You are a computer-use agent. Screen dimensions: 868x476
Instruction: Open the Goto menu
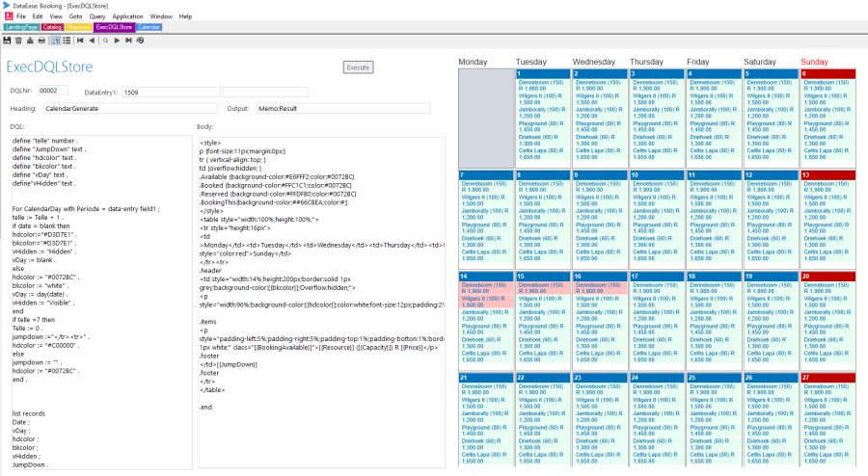pos(76,16)
